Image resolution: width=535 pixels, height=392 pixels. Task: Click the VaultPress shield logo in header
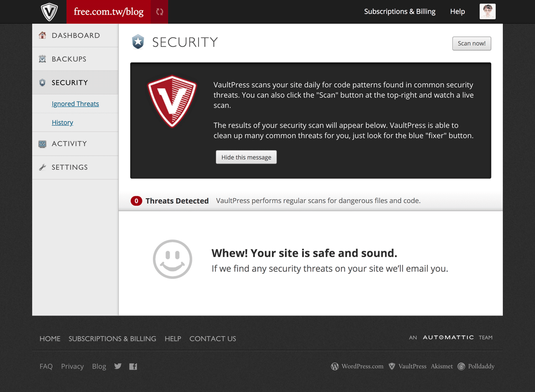[x=49, y=12]
